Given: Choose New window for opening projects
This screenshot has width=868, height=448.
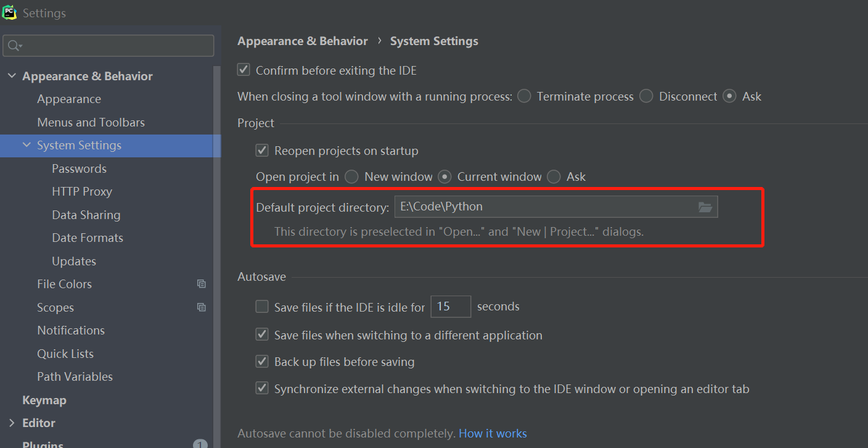Looking at the screenshot, I should (x=352, y=177).
